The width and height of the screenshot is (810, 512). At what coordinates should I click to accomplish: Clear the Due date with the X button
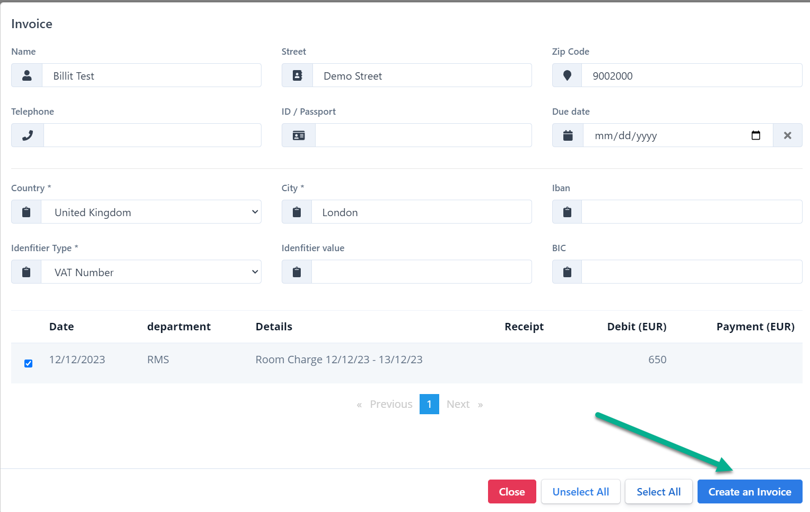[x=787, y=136]
